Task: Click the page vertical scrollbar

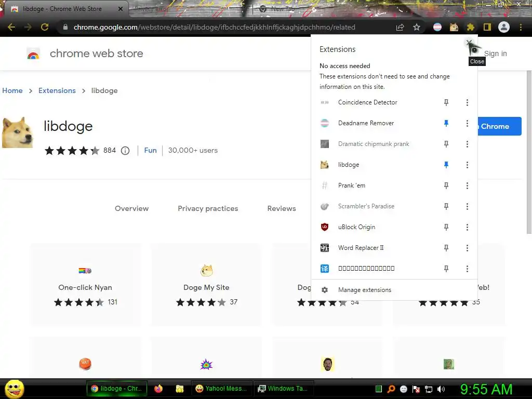Action: pos(529,152)
